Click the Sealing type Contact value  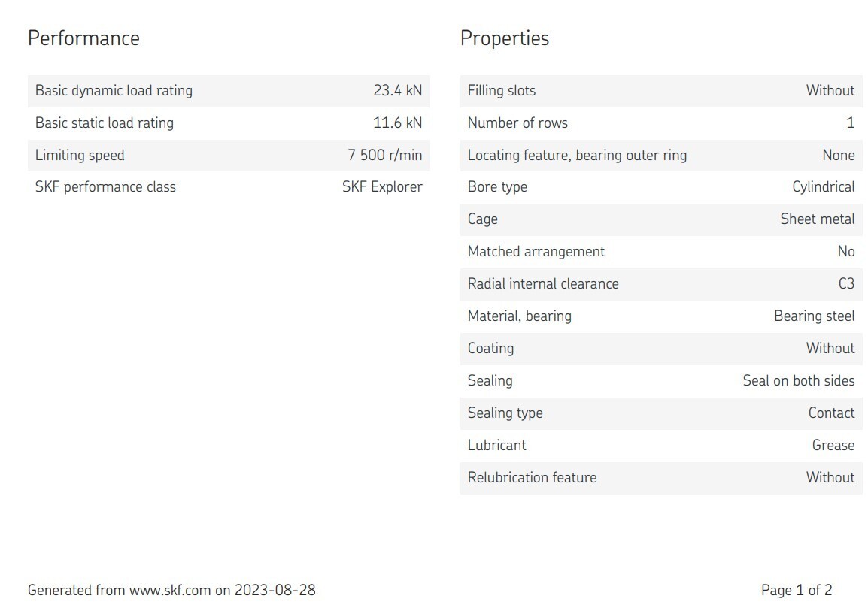831,413
